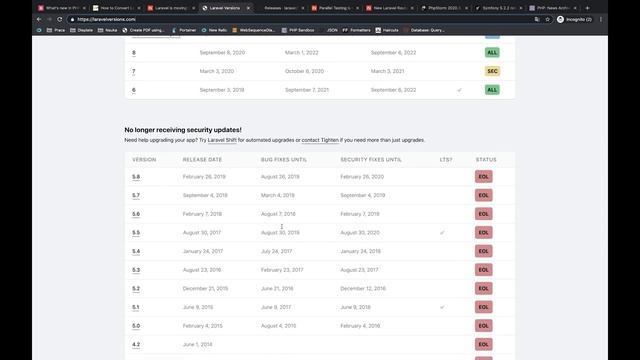This screenshot has width=640, height=360.
Task: Click the RELEASE DATE column header
Action: pyautogui.click(x=202, y=160)
